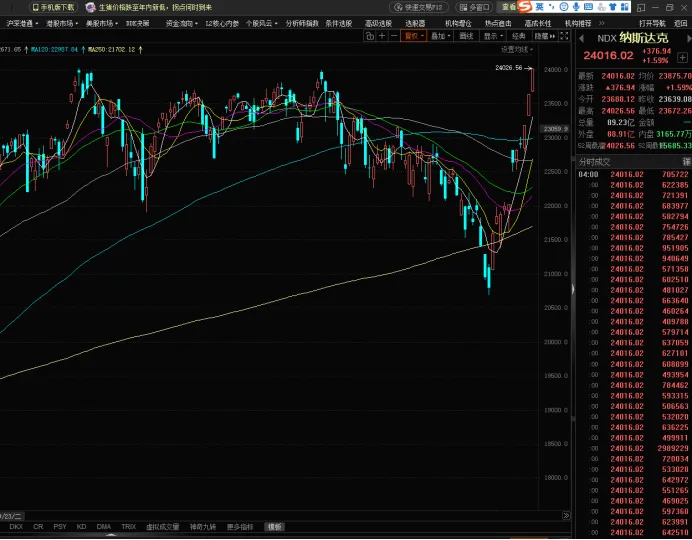Open 选股器 menu item
This screenshot has width=692, height=540.
click(415, 23)
